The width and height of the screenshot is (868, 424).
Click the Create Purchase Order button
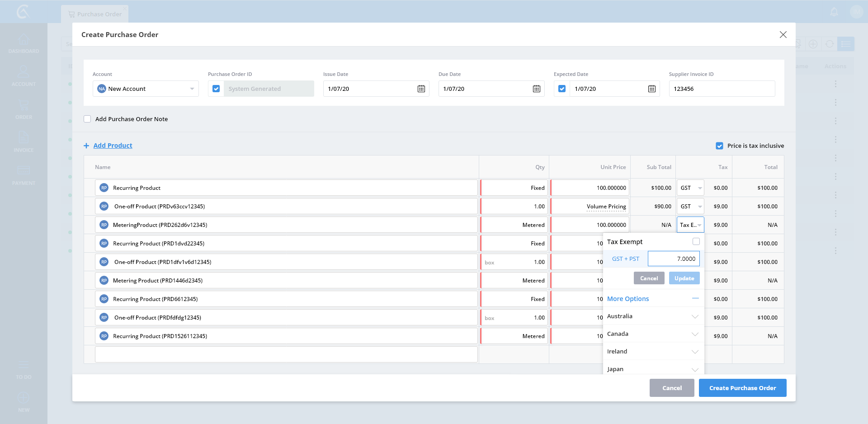[x=742, y=388]
